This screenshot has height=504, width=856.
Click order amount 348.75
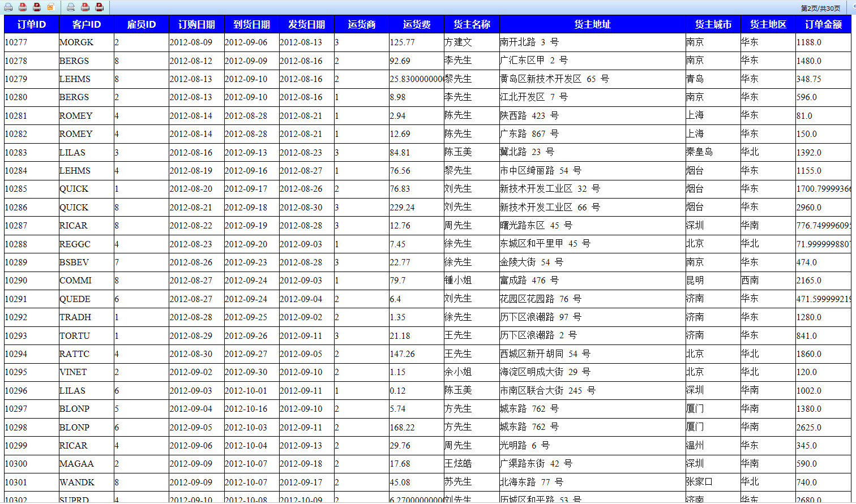click(x=809, y=79)
